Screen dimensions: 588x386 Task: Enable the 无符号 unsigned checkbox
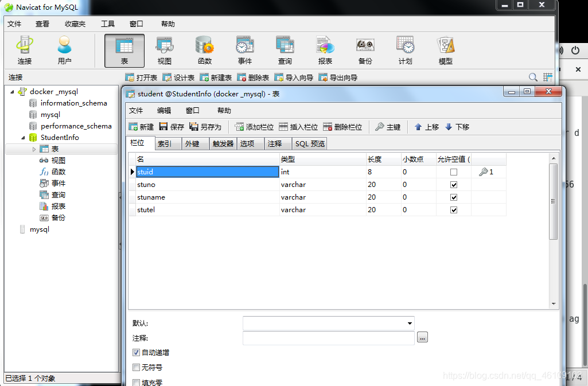coord(136,367)
